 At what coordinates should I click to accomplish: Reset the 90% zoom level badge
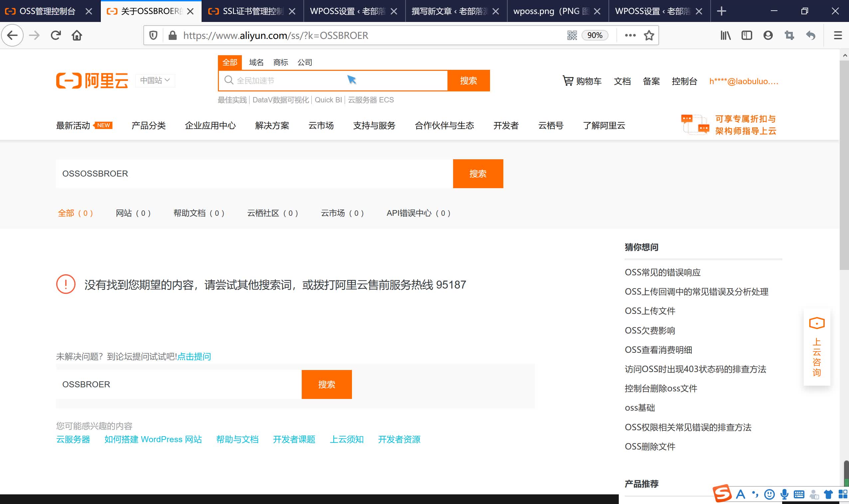595,35
